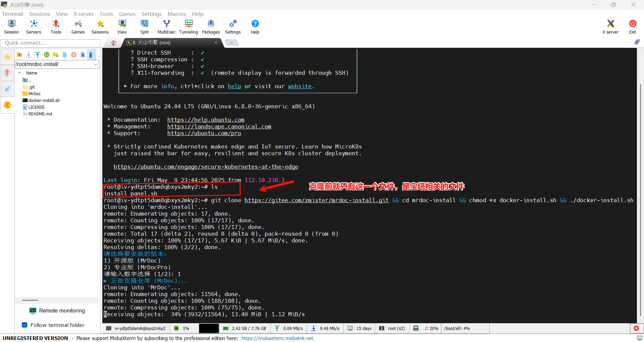Follow the help link in banner
The image size is (644, 342).
pyautogui.click(x=234, y=86)
